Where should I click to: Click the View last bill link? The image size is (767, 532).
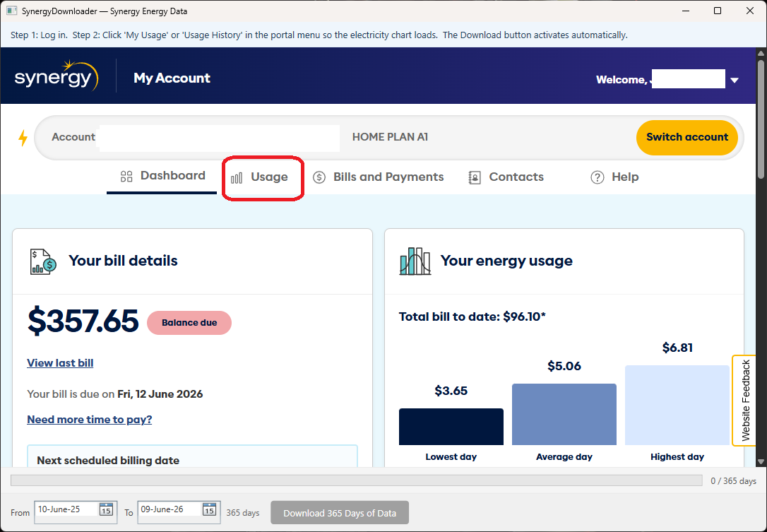60,363
